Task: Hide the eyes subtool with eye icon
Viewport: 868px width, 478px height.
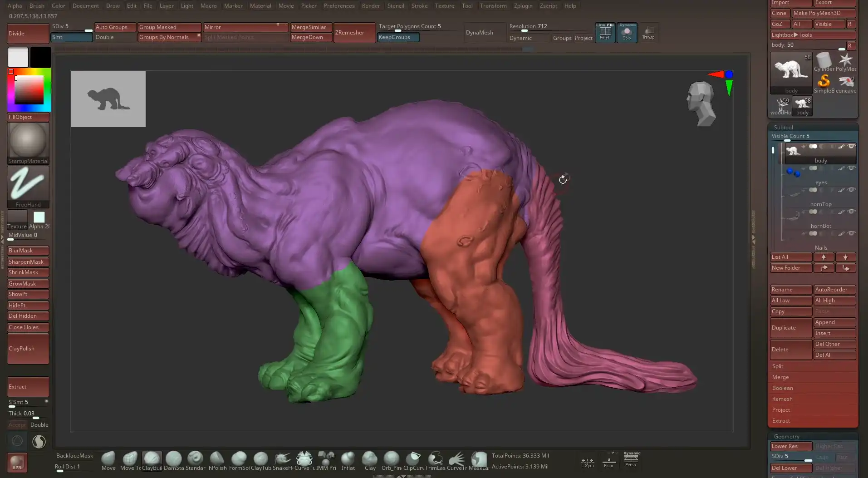Action: point(851,168)
